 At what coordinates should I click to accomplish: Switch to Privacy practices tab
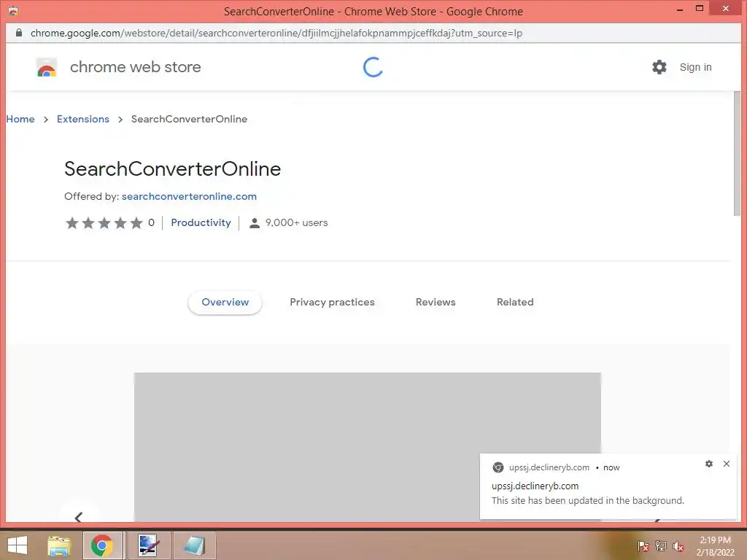point(332,302)
